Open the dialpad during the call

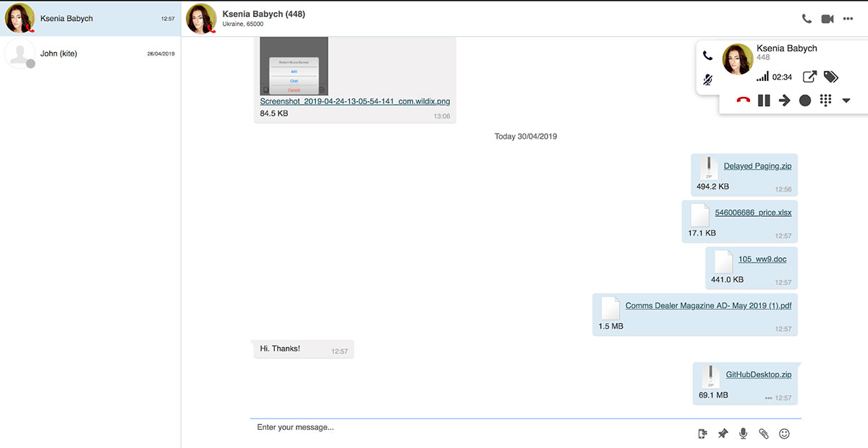826,100
